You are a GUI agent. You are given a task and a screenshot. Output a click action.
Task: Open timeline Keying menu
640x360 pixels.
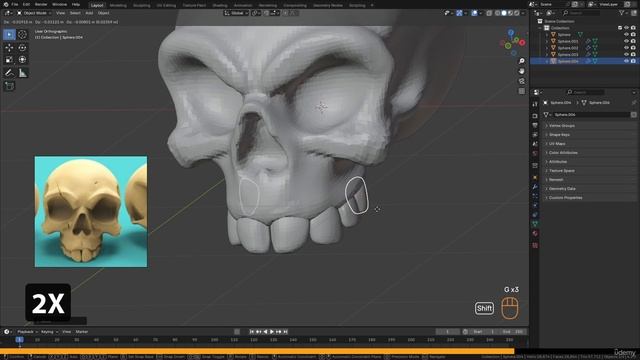point(49,332)
